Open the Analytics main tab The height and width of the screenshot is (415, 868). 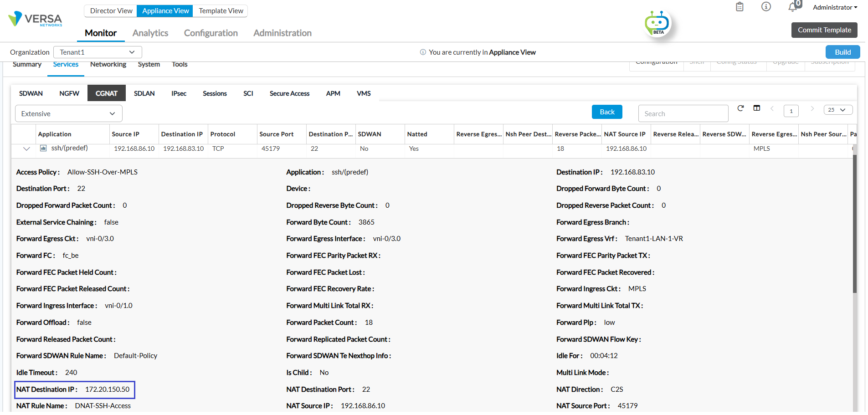[150, 33]
